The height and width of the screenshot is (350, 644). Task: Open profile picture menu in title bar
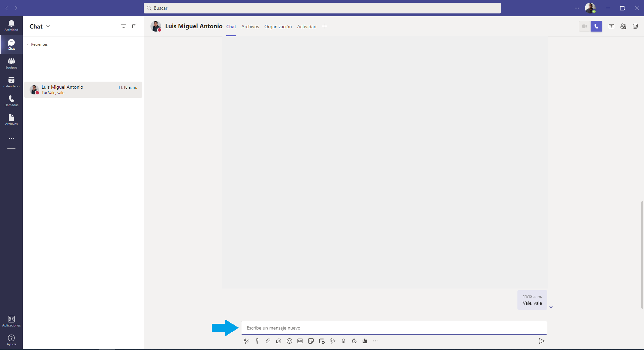[x=590, y=8]
